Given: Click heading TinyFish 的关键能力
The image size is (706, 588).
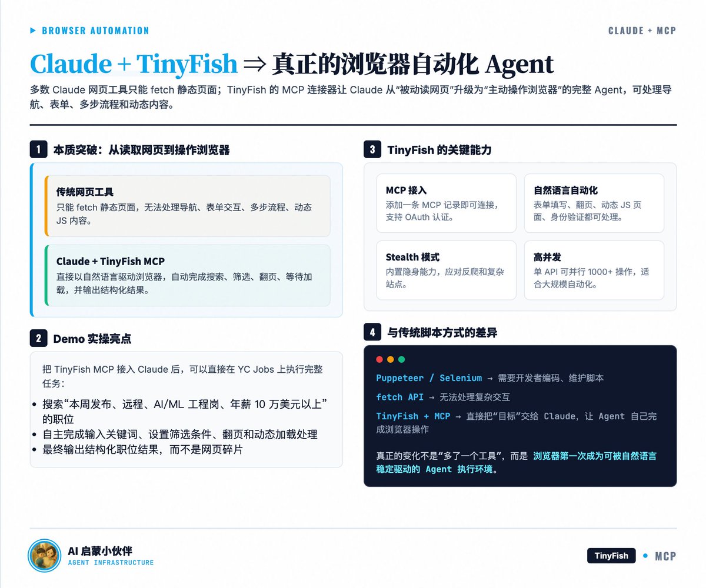Looking at the screenshot, I should (x=439, y=150).
